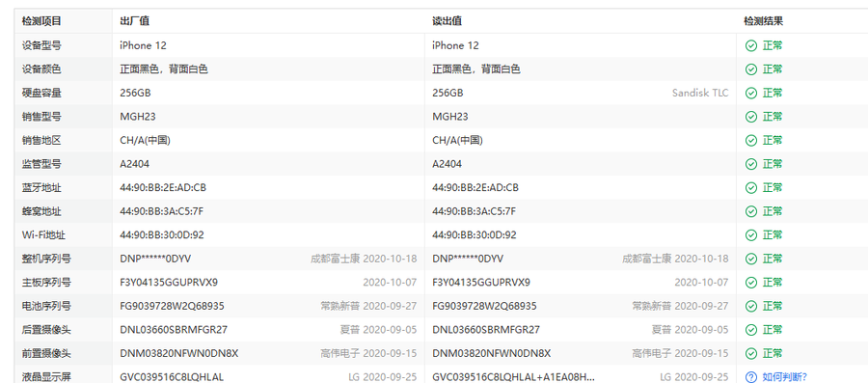This screenshot has width=868, height=383.
Task: Click the green check icon for 前置摄像头 row
Action: point(750,353)
